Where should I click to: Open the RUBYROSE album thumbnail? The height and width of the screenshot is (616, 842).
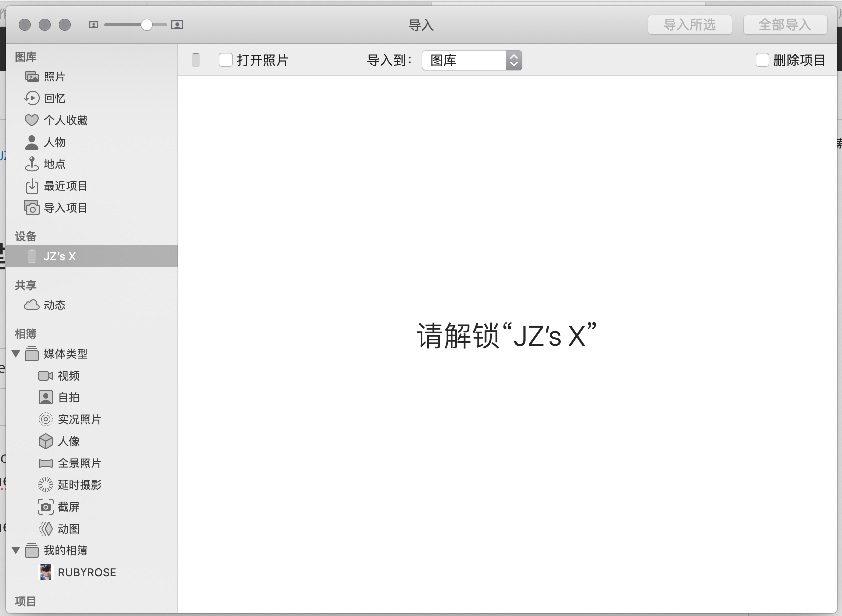click(x=46, y=572)
